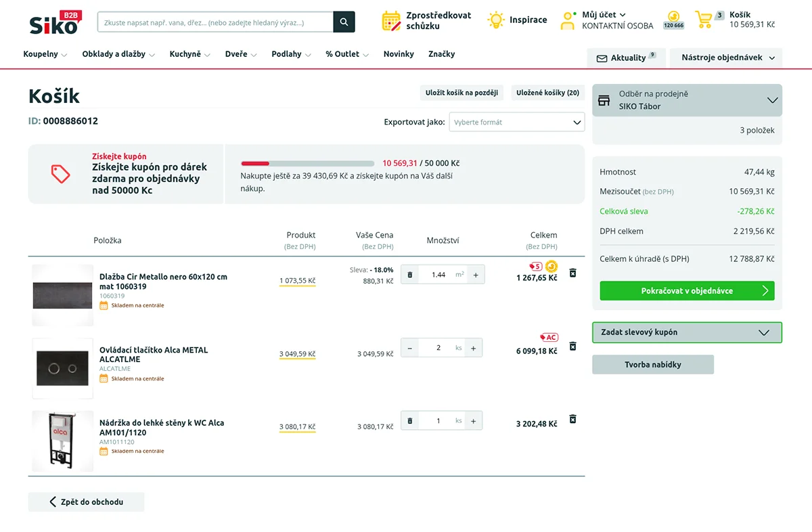Open Ovládací tlačítko Alca METAL product name

[x=154, y=355]
